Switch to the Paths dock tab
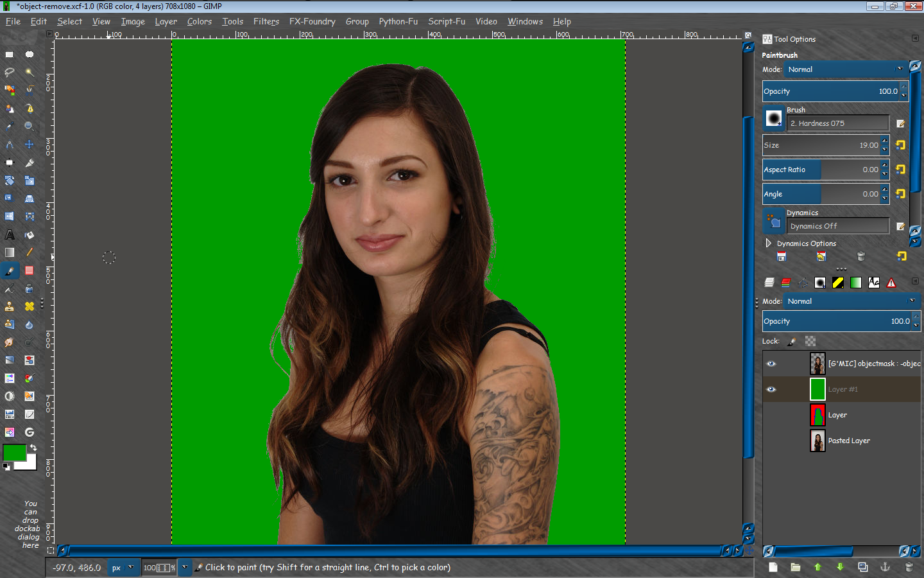 pyautogui.click(x=803, y=283)
